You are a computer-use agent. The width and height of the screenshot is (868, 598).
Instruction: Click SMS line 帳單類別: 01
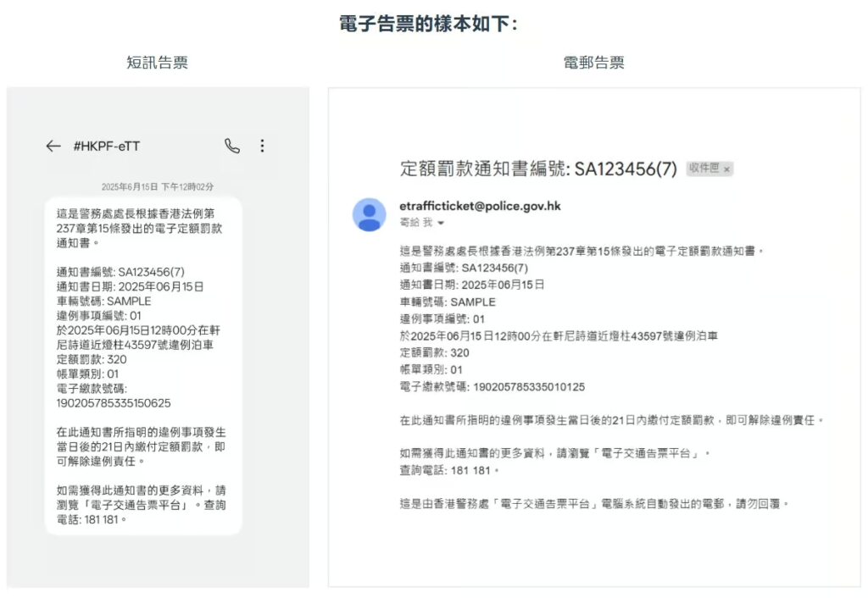tap(87, 374)
